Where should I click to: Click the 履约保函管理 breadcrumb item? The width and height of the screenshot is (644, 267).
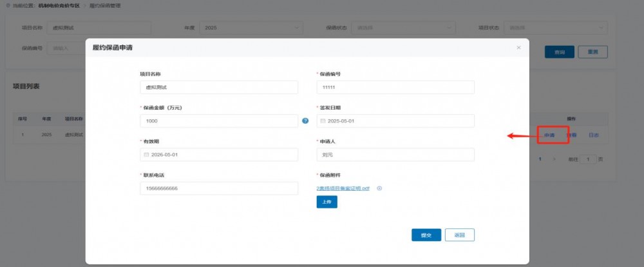point(105,5)
